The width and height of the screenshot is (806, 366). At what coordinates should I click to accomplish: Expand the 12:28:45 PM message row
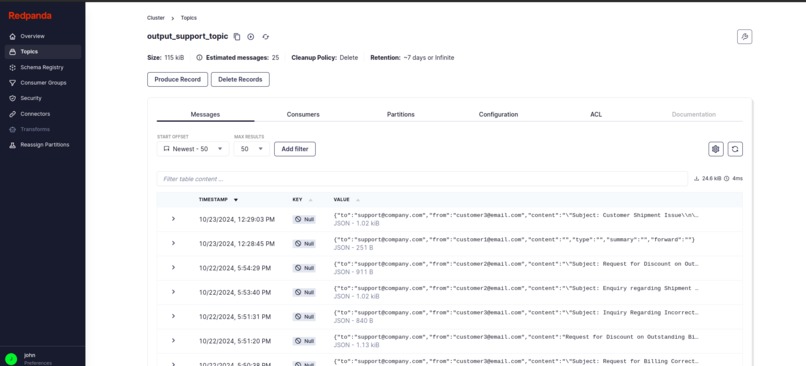173,243
